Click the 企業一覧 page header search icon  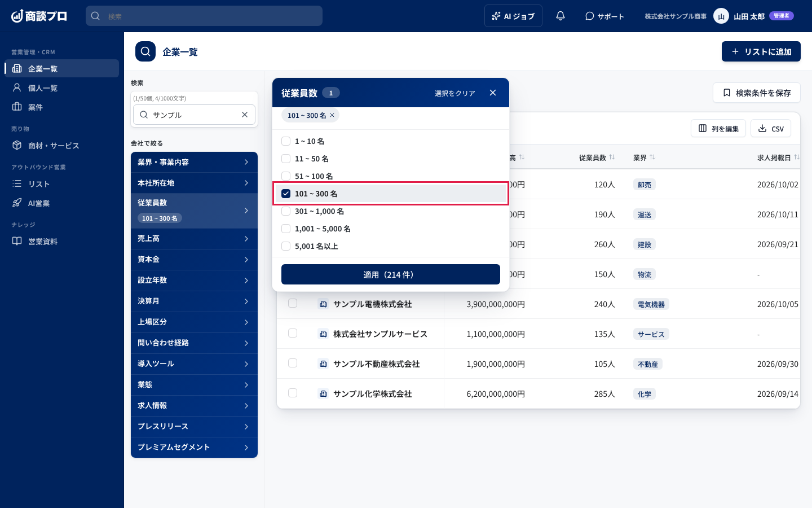tap(145, 51)
